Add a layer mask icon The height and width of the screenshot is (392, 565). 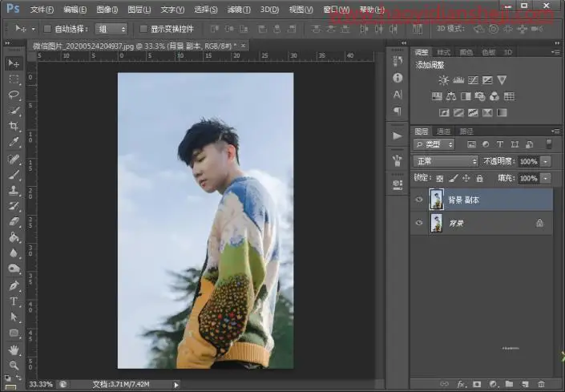tap(477, 384)
